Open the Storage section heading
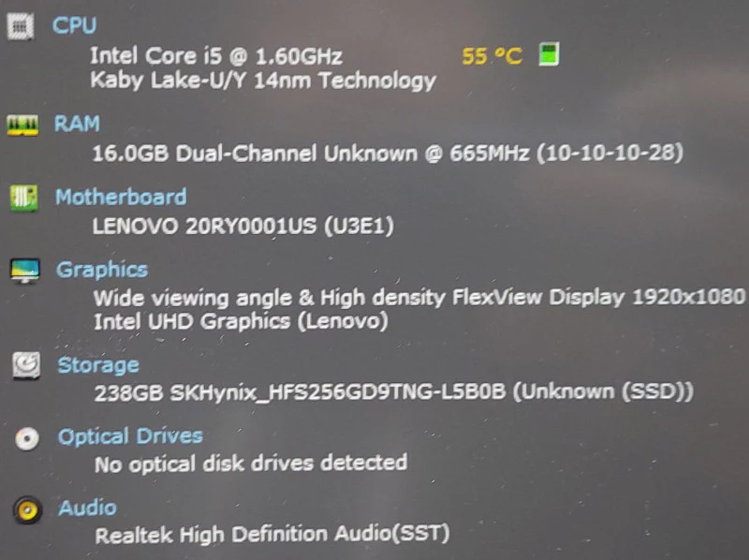 point(98,365)
